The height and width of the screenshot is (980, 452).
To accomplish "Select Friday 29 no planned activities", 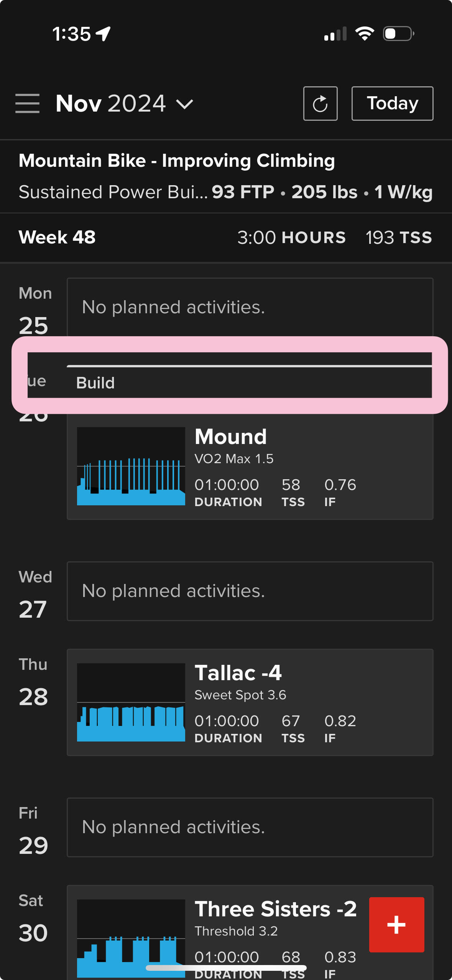I will tap(250, 827).
